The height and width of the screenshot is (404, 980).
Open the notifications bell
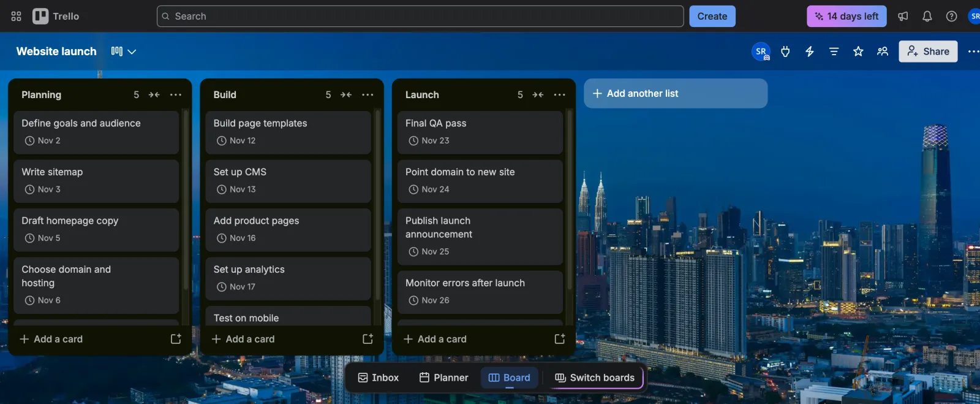pyautogui.click(x=927, y=17)
